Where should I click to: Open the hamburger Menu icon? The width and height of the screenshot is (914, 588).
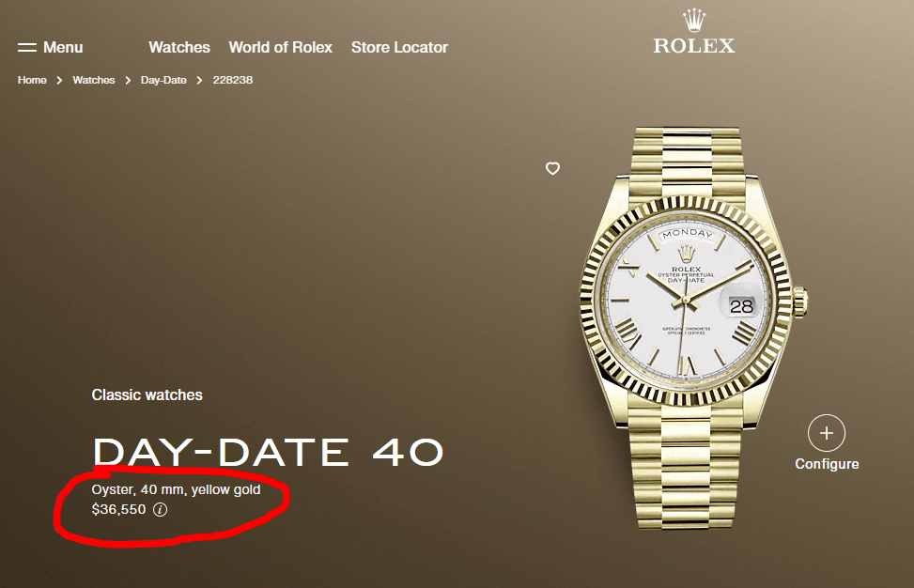coord(27,47)
